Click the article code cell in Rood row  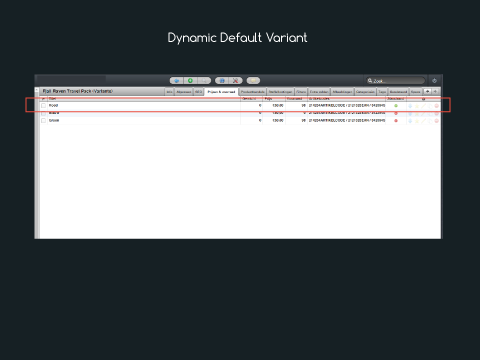click(x=347, y=106)
